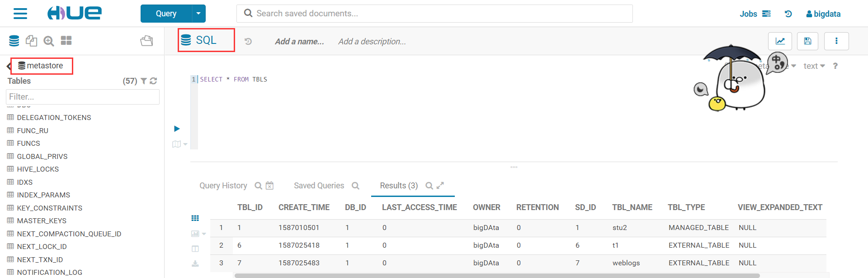Toggle results column list panel
The height and width of the screenshot is (278, 868).
[195, 249]
